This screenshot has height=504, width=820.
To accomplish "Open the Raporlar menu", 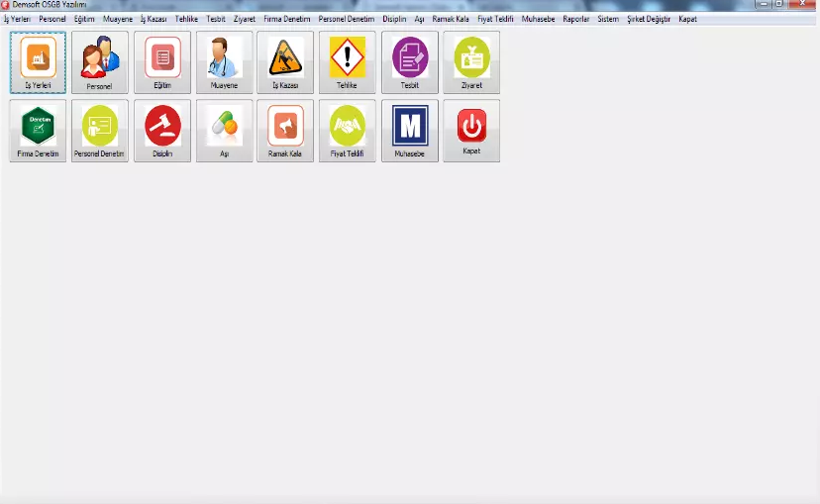I will tap(575, 19).
